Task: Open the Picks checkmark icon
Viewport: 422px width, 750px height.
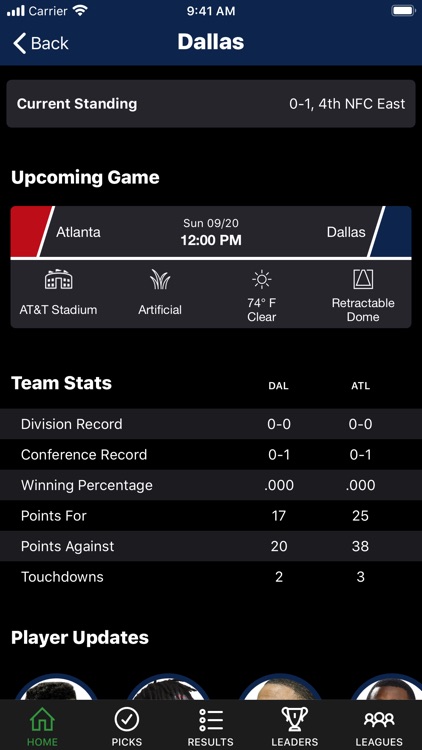Action: coord(127,720)
